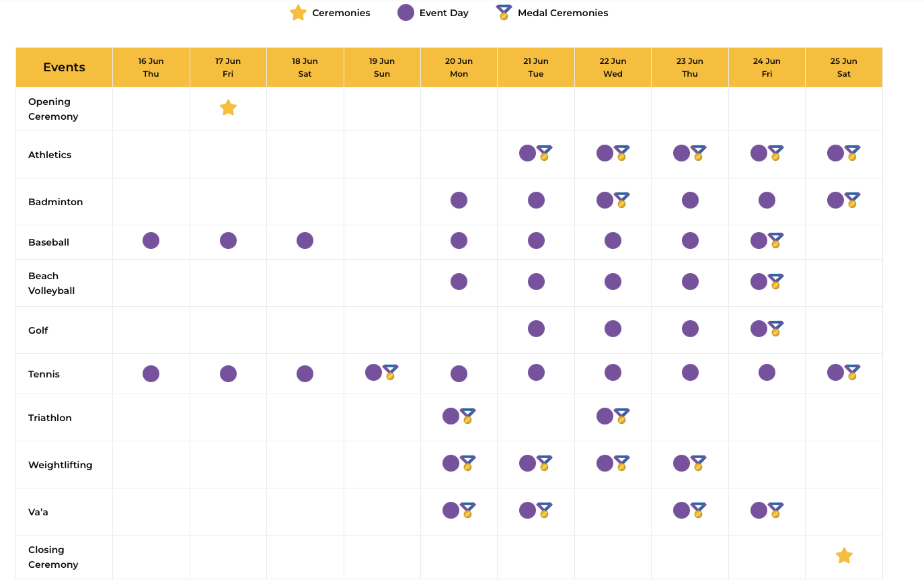Click the Badminton event dot on 20 Jun
The height and width of the screenshot is (588, 924).
459,200
